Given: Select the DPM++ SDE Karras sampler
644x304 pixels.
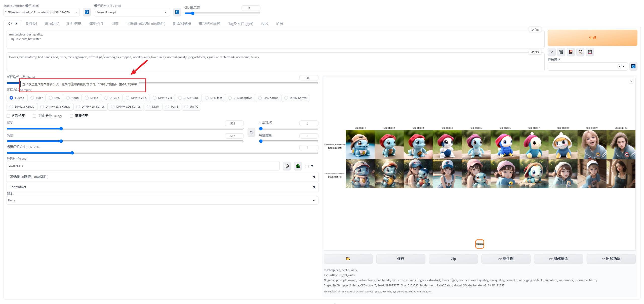Looking at the screenshot, I should pyautogui.click(x=126, y=107).
